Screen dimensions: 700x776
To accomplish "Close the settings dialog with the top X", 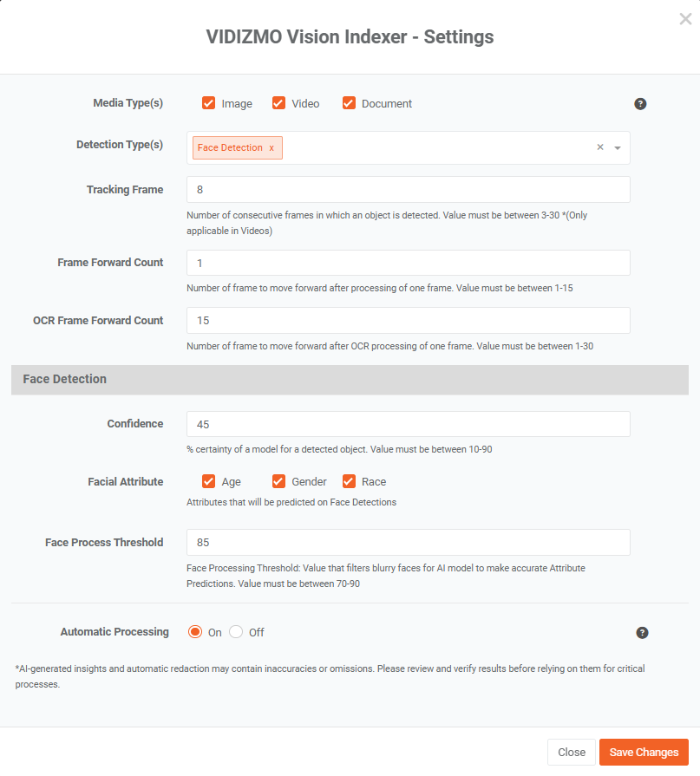I will click(x=685, y=19).
